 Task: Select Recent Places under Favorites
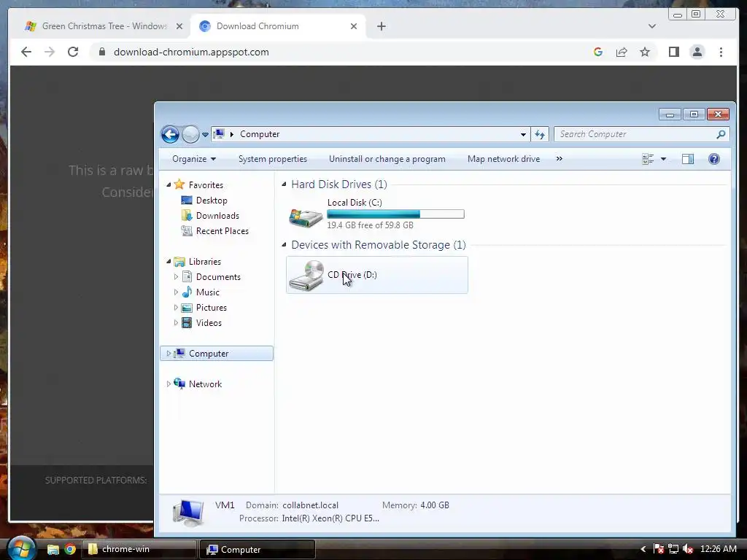pyautogui.click(x=222, y=231)
